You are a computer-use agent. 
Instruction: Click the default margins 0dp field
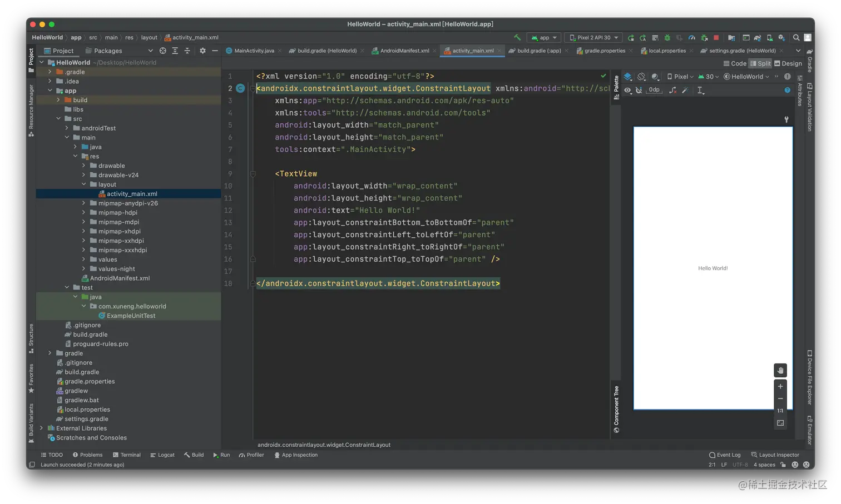[654, 90]
